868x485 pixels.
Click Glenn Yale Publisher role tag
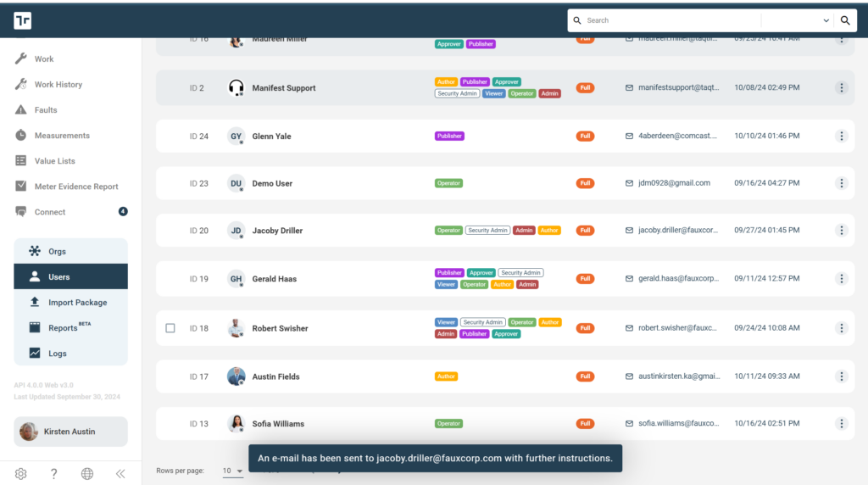(x=449, y=136)
